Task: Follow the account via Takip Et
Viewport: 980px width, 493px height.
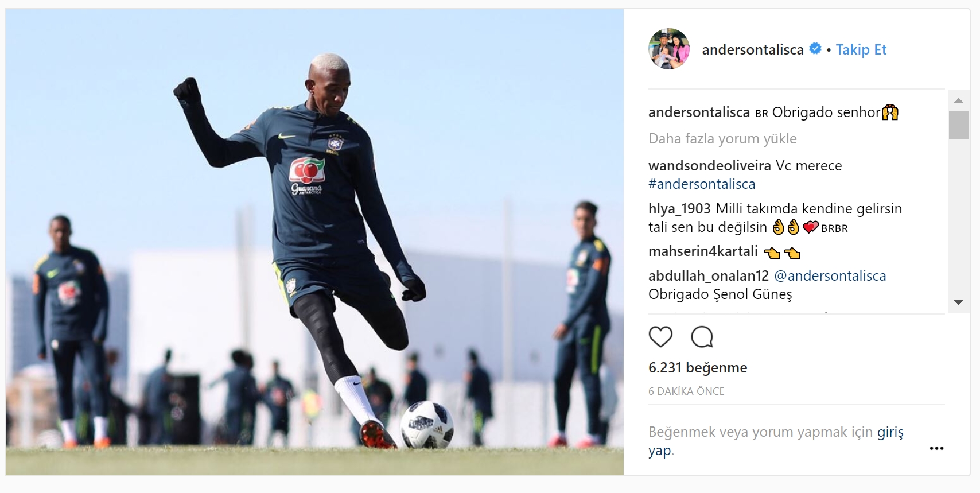Action: point(861,49)
